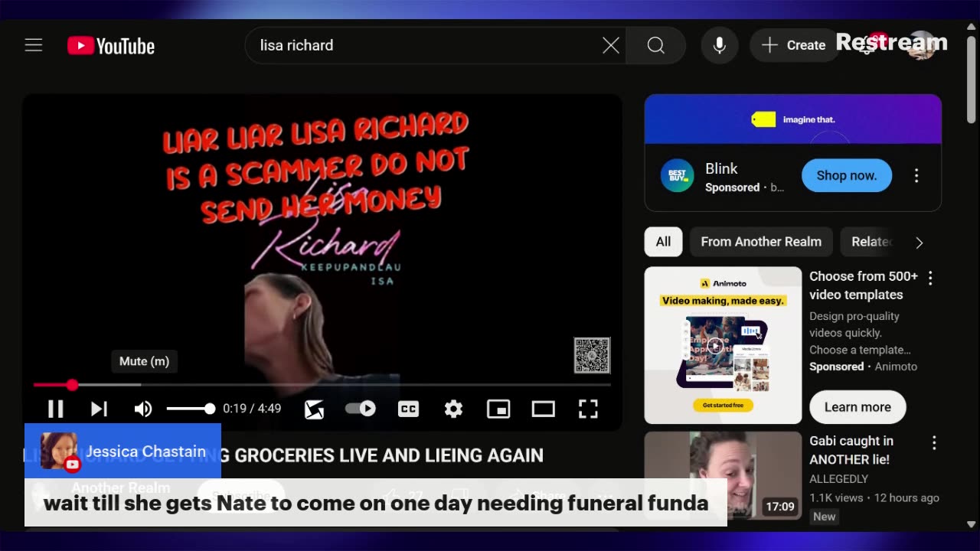Click the video progress bar
This screenshot has width=980, height=551.
(x=322, y=385)
